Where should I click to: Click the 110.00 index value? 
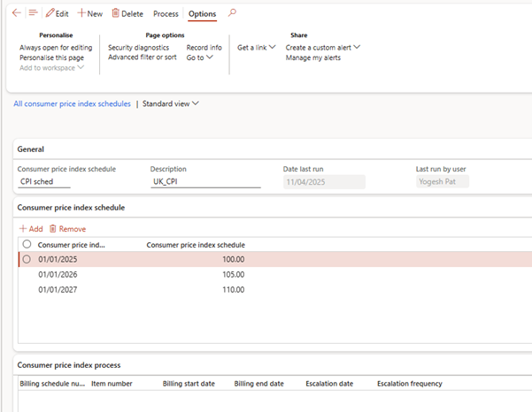click(234, 290)
